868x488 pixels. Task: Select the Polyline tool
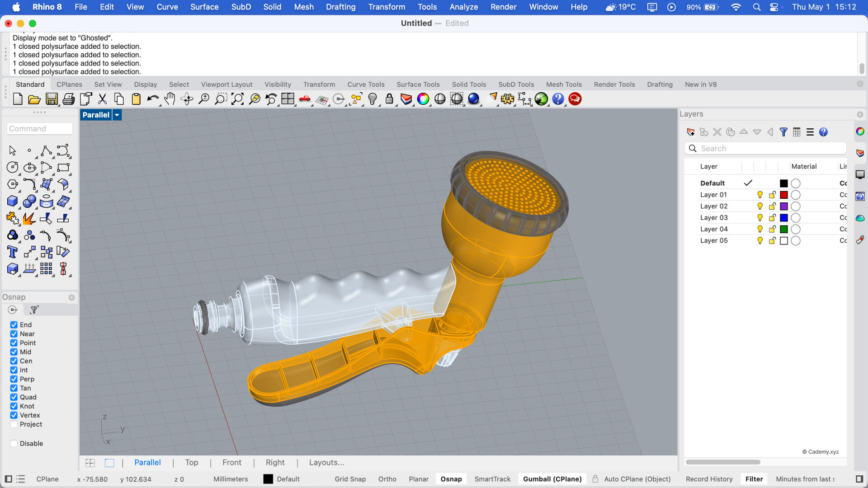tap(46, 151)
